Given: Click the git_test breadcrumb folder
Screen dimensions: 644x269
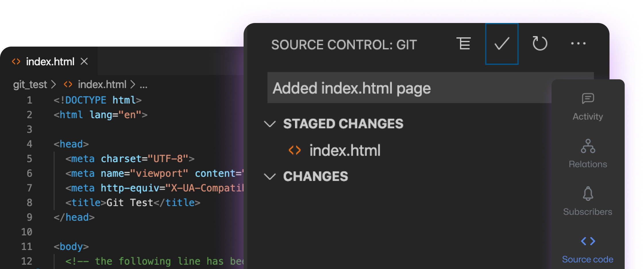Looking at the screenshot, I should [x=30, y=84].
